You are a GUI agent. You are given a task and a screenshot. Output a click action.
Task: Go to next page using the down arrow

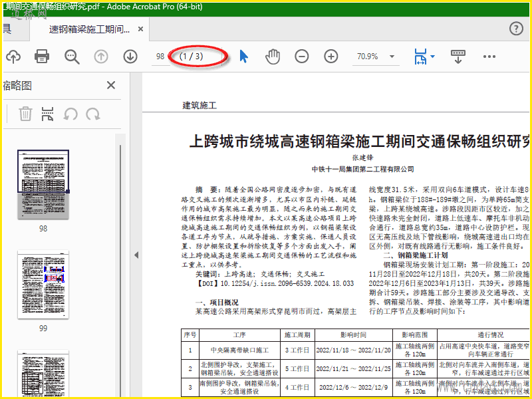click(x=130, y=57)
